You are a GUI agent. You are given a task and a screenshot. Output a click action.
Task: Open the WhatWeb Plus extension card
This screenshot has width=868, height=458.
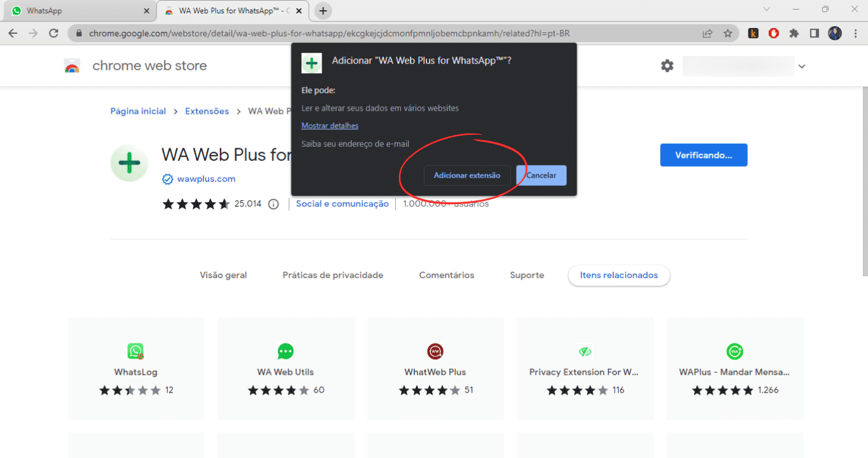[x=435, y=369]
